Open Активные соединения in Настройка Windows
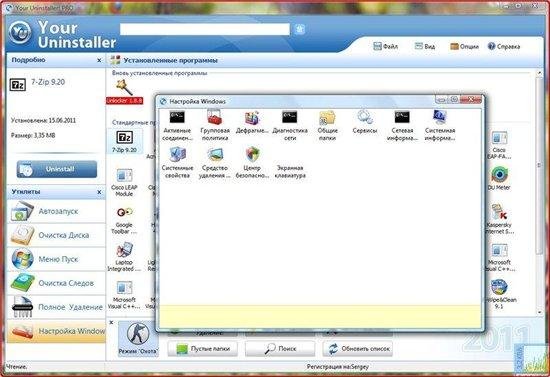The width and height of the screenshot is (550, 377). tap(177, 126)
